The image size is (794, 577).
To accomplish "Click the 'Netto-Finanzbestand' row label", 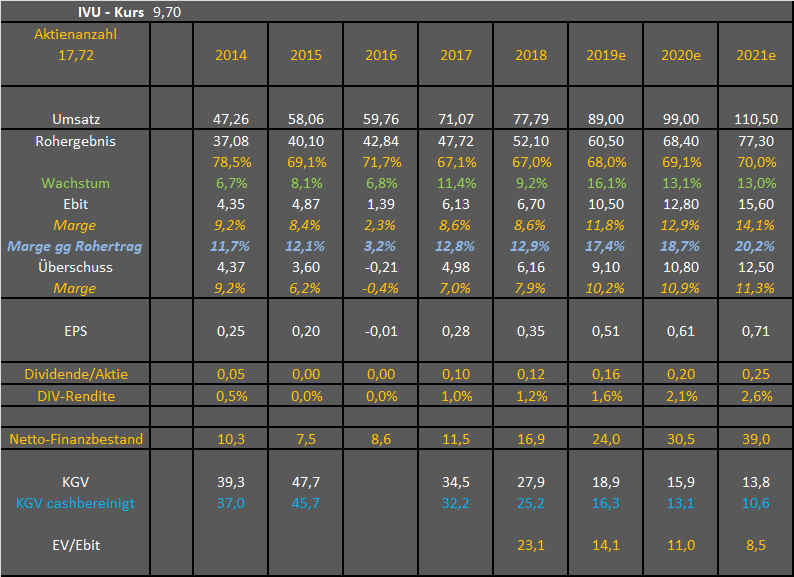I will [x=76, y=439].
